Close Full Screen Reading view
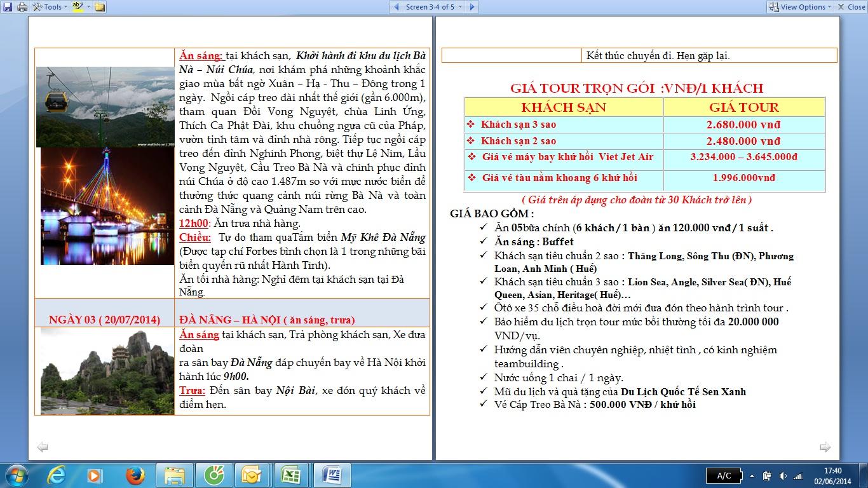 tap(851, 7)
